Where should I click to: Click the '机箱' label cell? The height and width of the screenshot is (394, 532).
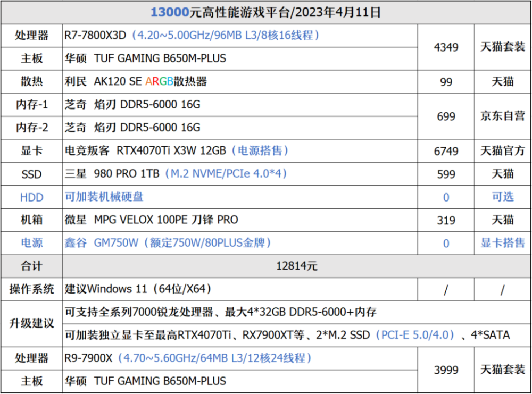[31, 220]
